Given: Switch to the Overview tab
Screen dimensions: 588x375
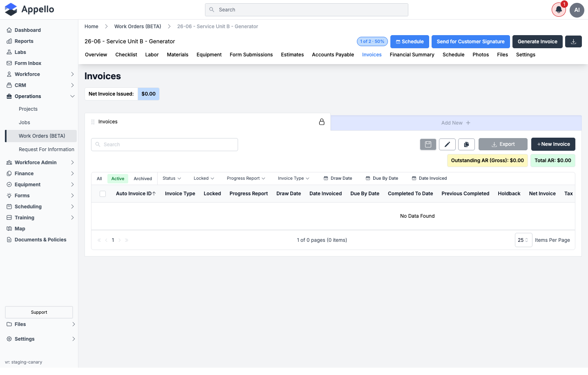Looking at the screenshot, I should point(96,55).
